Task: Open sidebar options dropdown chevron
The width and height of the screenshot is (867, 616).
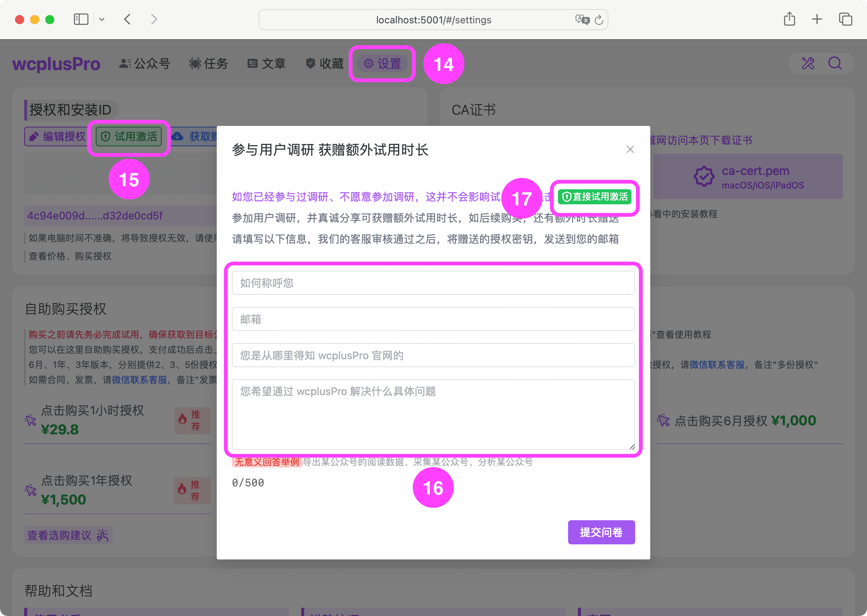Action: coord(102,19)
